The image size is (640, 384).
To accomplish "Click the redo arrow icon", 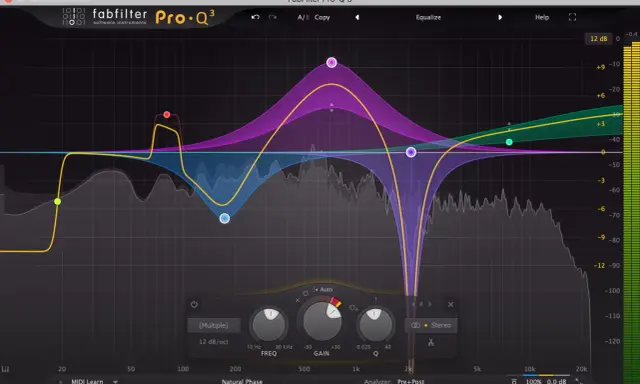I will [x=273, y=17].
